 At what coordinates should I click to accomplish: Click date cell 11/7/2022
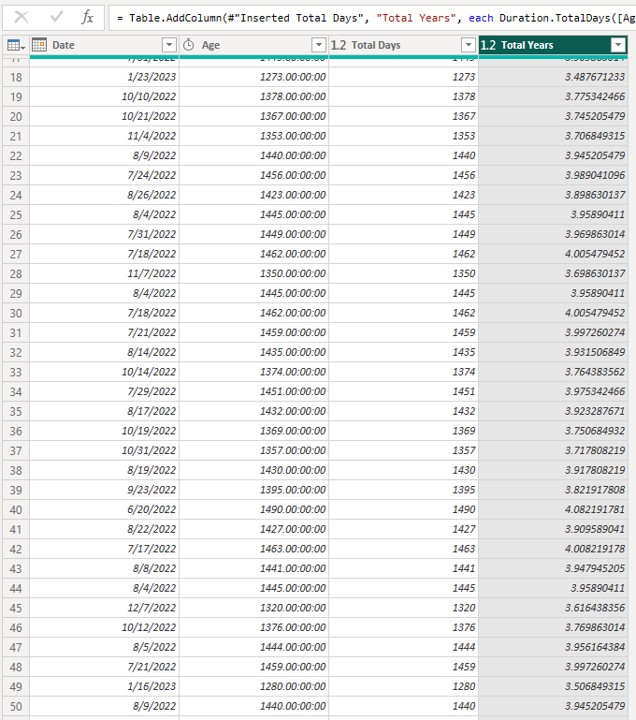coord(104,274)
